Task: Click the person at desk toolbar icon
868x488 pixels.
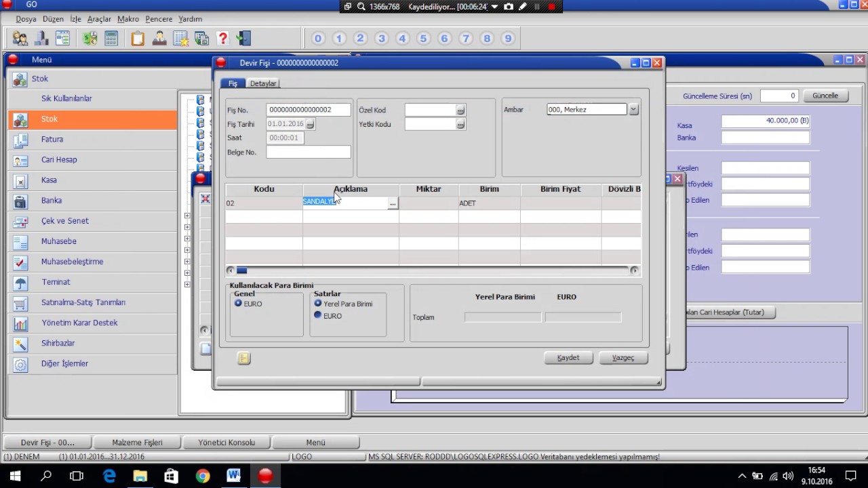Action: [159, 39]
